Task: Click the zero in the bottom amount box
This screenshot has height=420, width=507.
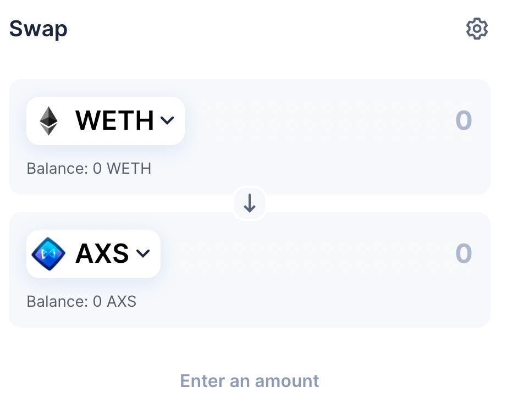Action: tap(464, 253)
